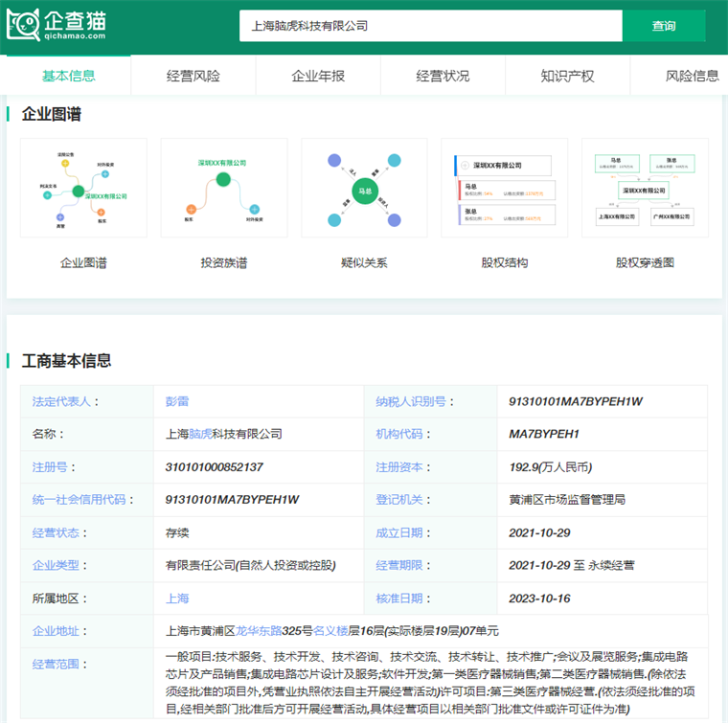
Task: Select approval date 2023-10-16
Action: [x=539, y=599]
